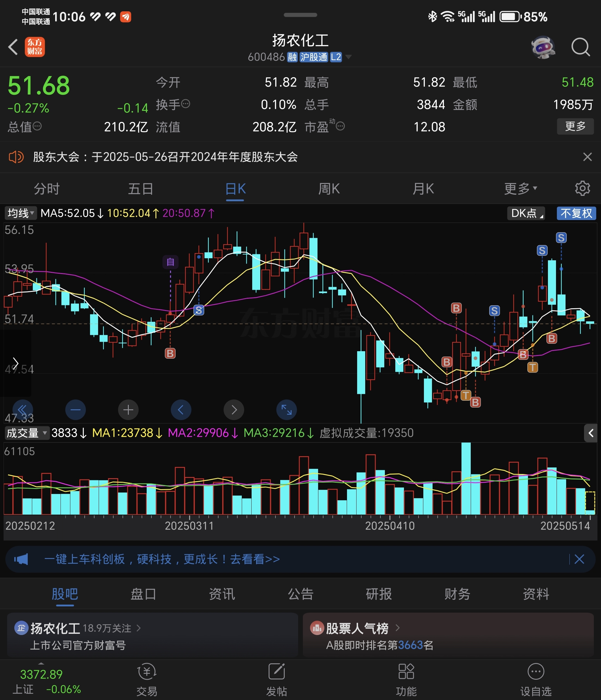
Task: Open the robot assistant avatar
Action: (543, 47)
